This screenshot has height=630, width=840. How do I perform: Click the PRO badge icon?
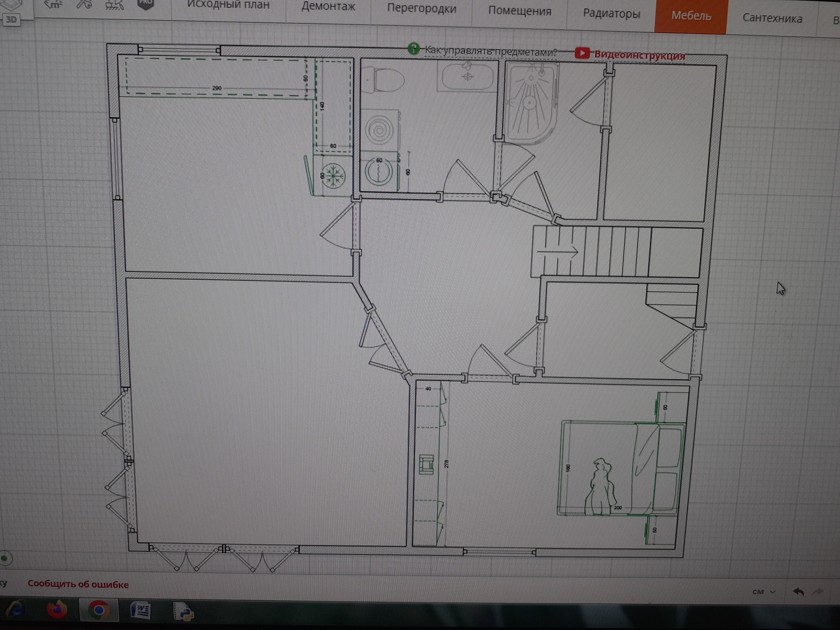[x=146, y=4]
